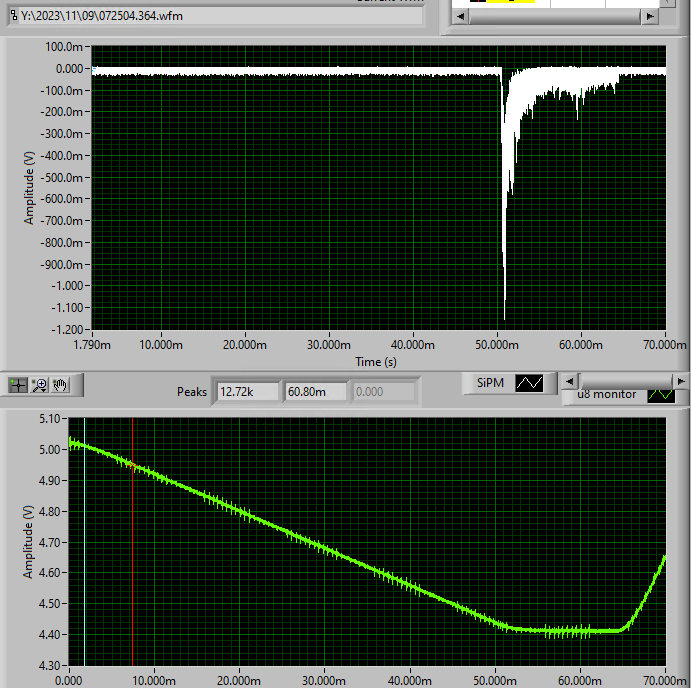Click the Peaks 60.80m value field
691x688 pixels.
point(316,392)
